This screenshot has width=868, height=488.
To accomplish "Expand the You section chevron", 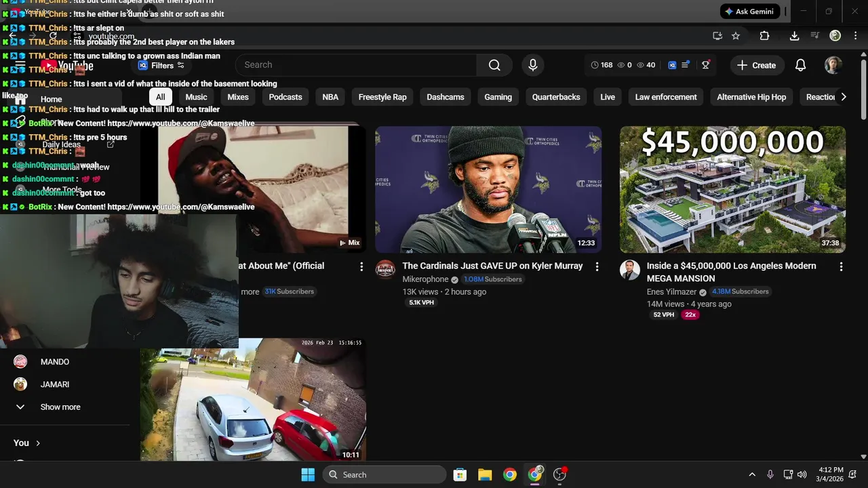I will pos(38,443).
